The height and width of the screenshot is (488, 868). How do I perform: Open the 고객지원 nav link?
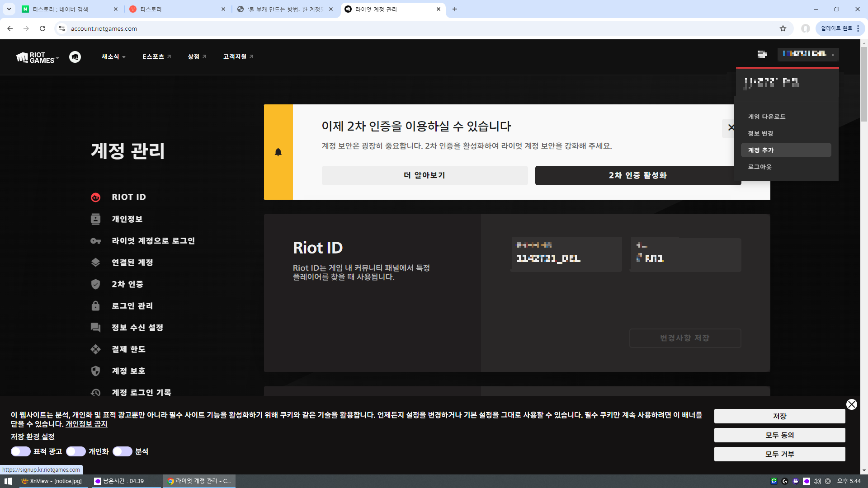pyautogui.click(x=238, y=57)
